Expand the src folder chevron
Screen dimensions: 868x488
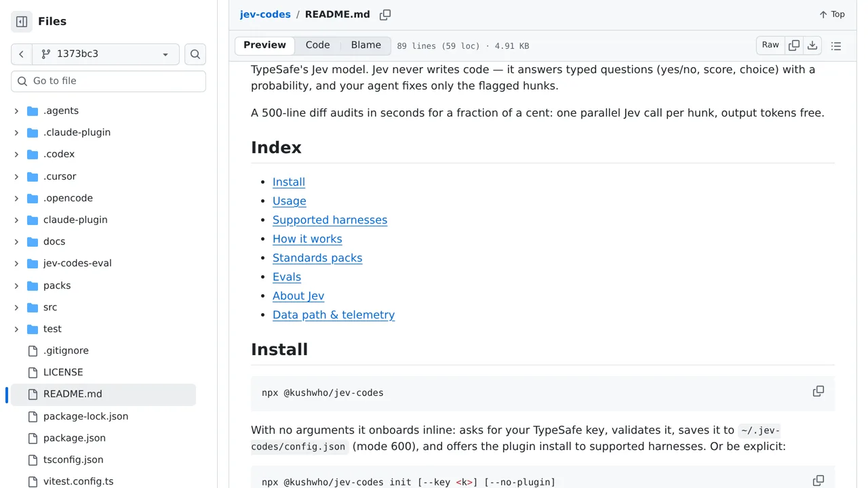click(x=16, y=308)
